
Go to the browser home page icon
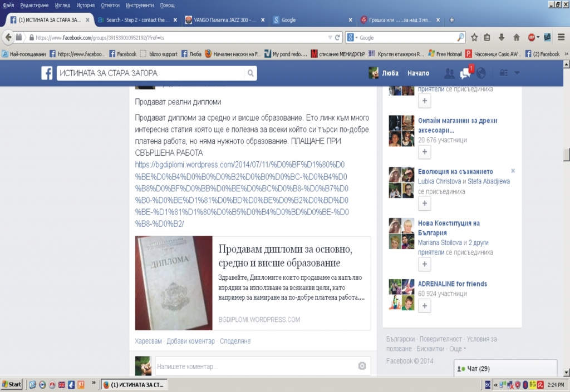coord(516,37)
